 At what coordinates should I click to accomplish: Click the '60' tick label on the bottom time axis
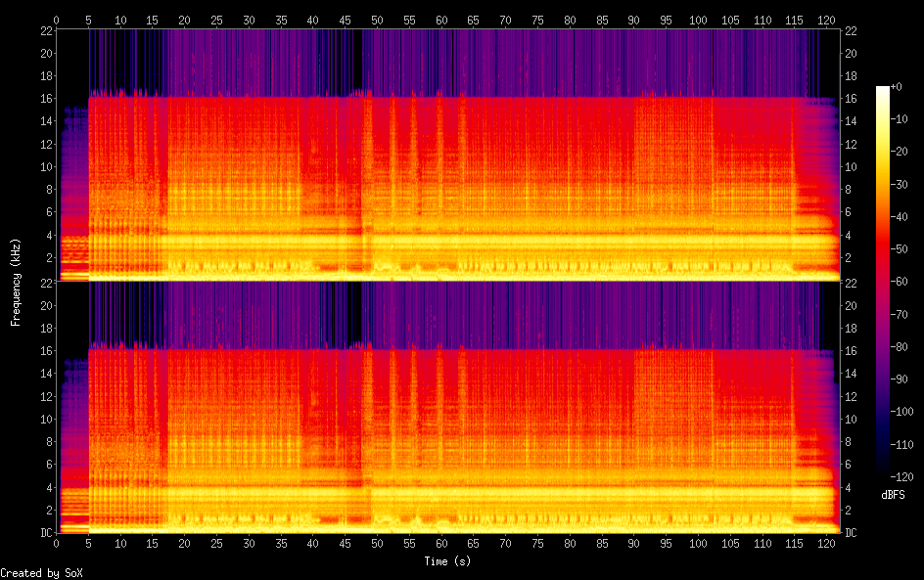click(x=441, y=544)
